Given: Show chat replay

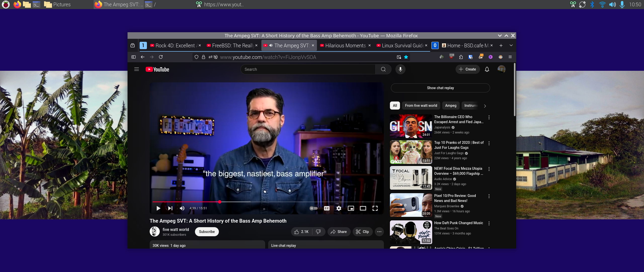Looking at the screenshot, I should 440,88.
